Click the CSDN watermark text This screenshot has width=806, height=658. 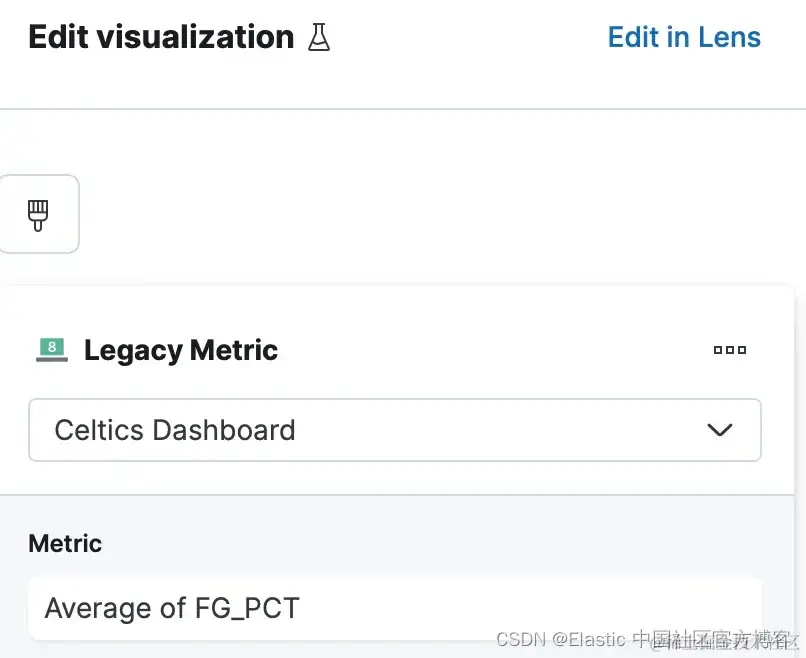(x=522, y=639)
